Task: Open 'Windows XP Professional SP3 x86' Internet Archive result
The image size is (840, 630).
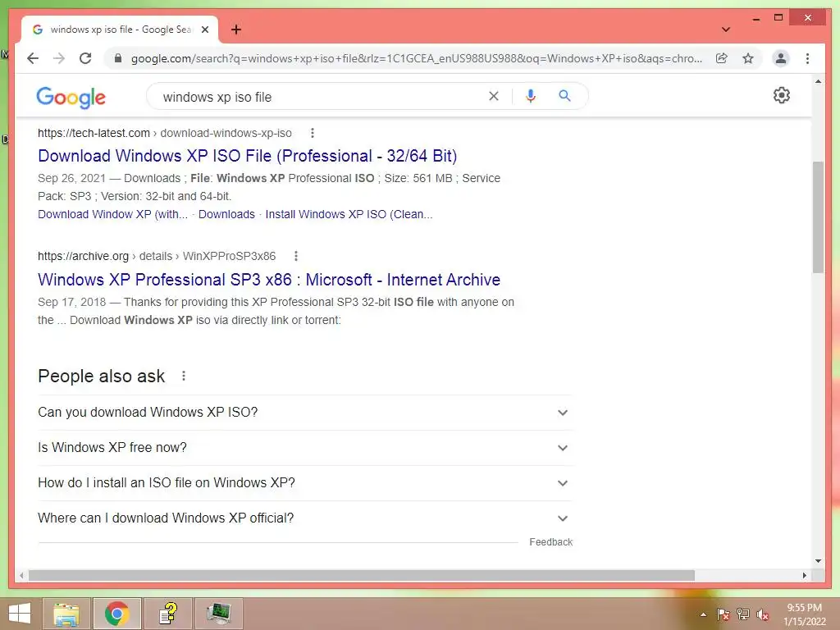Action: 269,280
